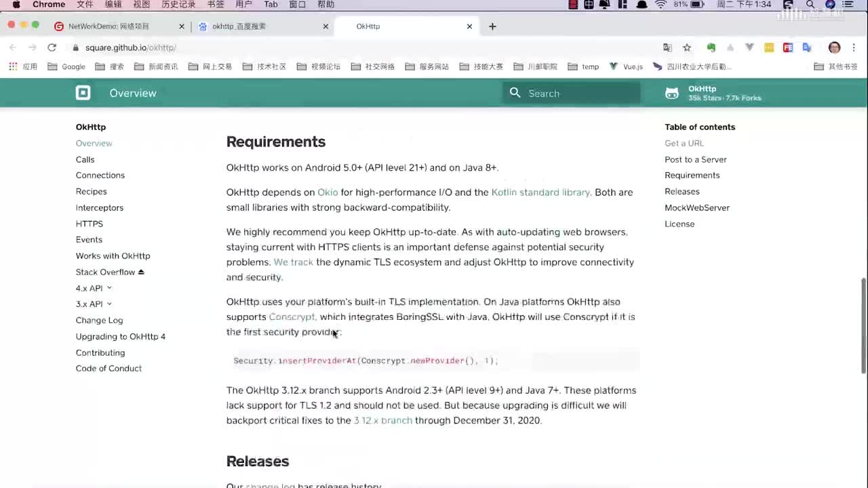Click the OkHttp site logo in header

click(x=83, y=93)
